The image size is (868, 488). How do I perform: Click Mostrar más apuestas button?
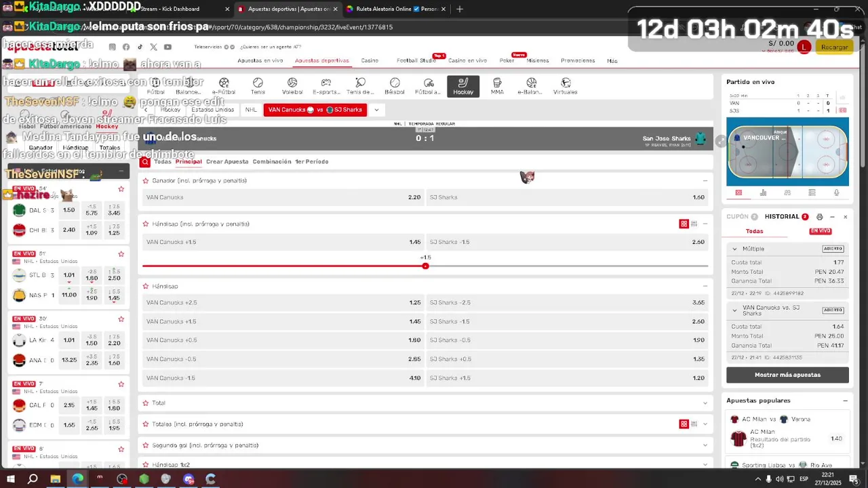(787, 375)
